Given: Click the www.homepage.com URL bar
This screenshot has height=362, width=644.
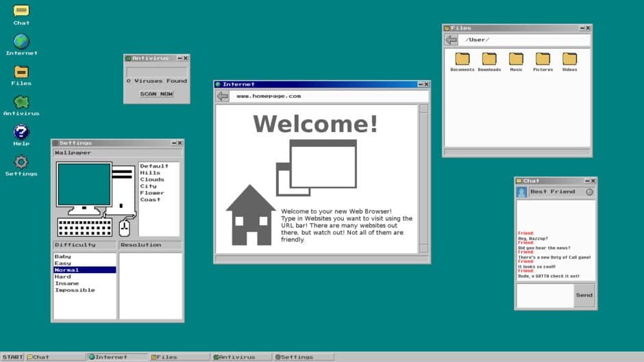Looking at the screenshot, I should point(330,96).
